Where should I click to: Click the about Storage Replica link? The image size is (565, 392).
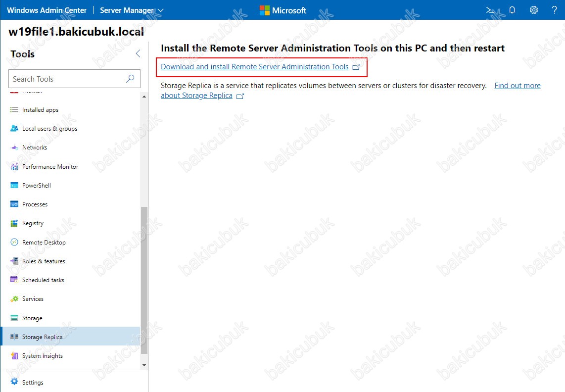[x=196, y=96]
